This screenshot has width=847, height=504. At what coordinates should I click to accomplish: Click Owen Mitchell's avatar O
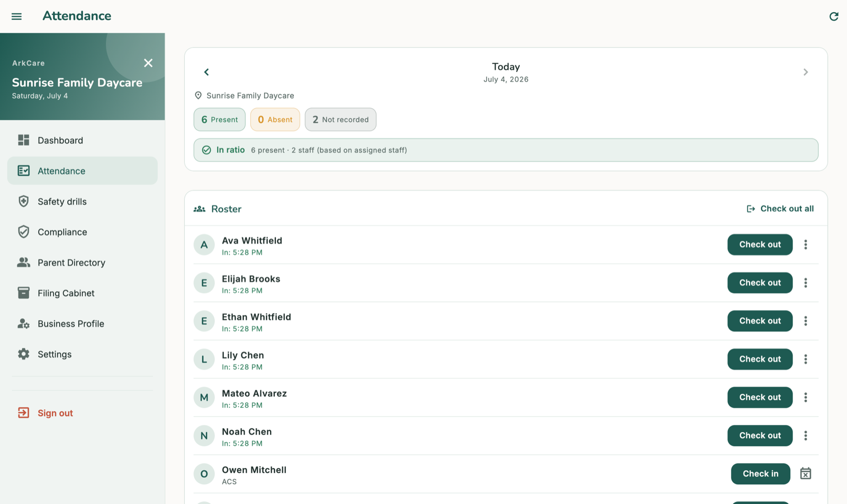[204, 474]
